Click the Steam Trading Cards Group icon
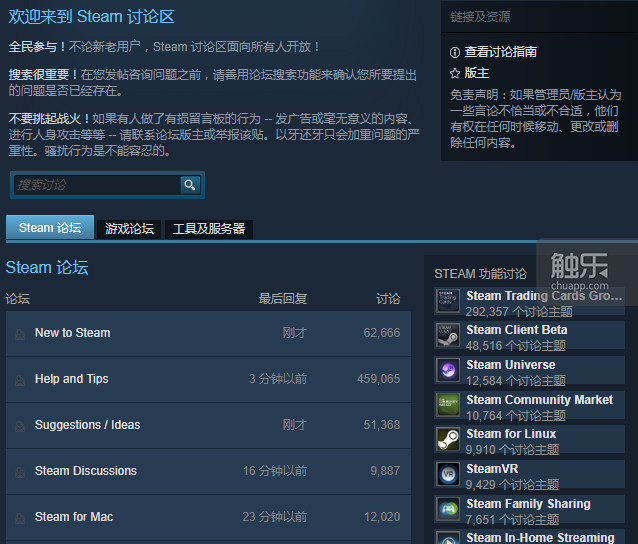 [448, 300]
